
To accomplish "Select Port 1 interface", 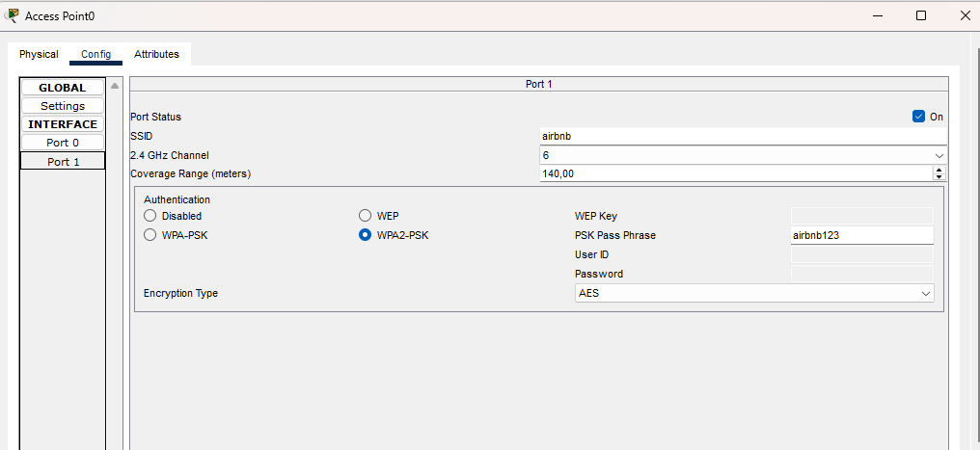I will [x=63, y=162].
